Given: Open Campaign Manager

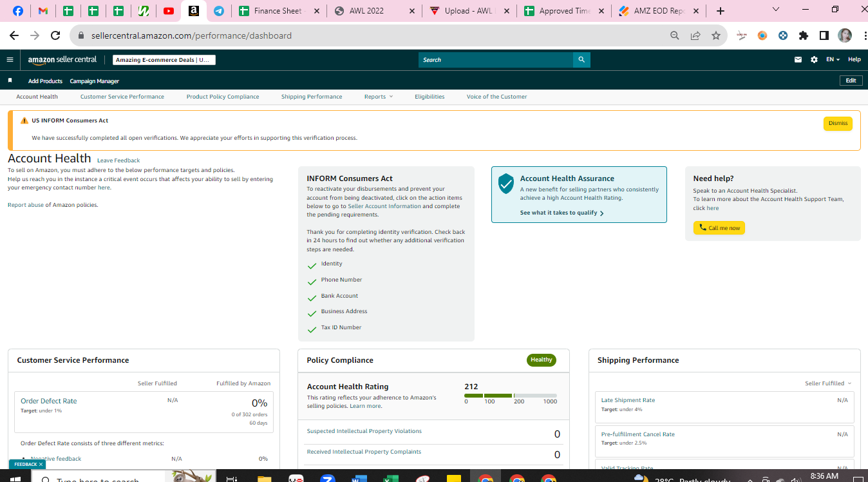Looking at the screenshot, I should point(95,81).
